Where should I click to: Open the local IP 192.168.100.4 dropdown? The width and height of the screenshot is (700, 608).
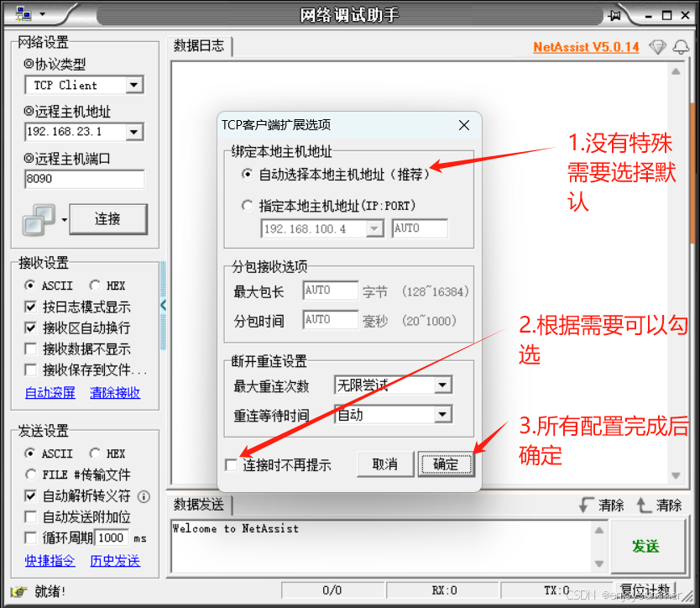[374, 228]
